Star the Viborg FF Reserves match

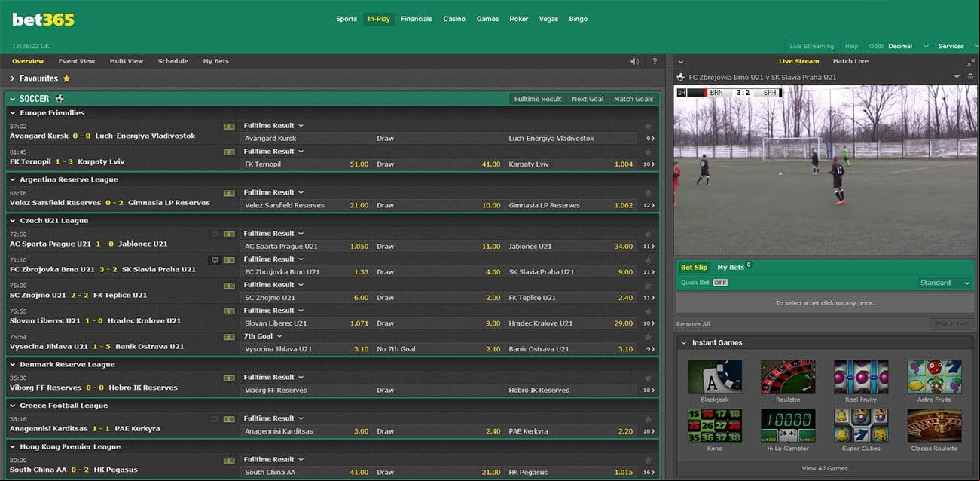coord(647,378)
